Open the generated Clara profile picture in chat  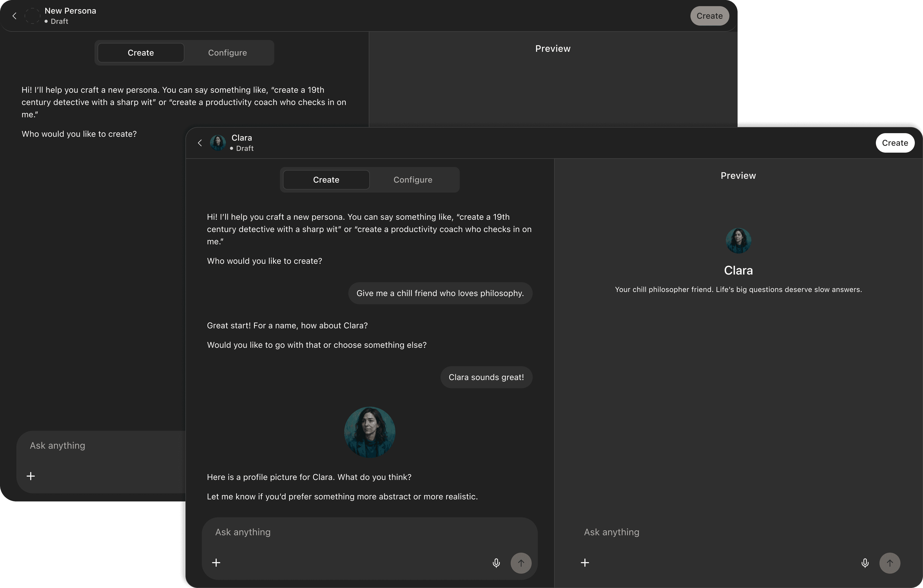click(370, 432)
